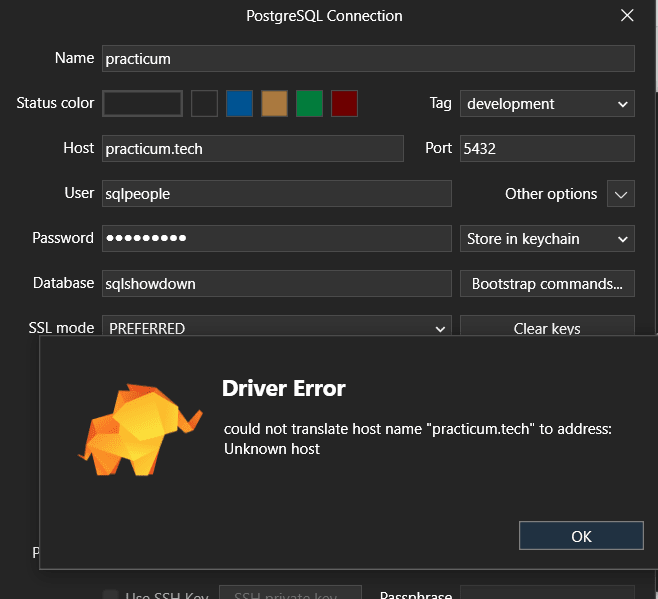The image size is (658, 599).
Task: Click the Password field
Action: pyautogui.click(x=277, y=238)
